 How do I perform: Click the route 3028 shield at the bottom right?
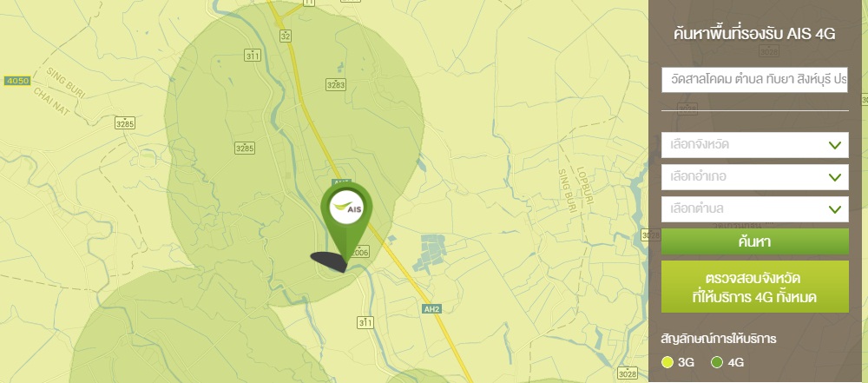(x=628, y=373)
